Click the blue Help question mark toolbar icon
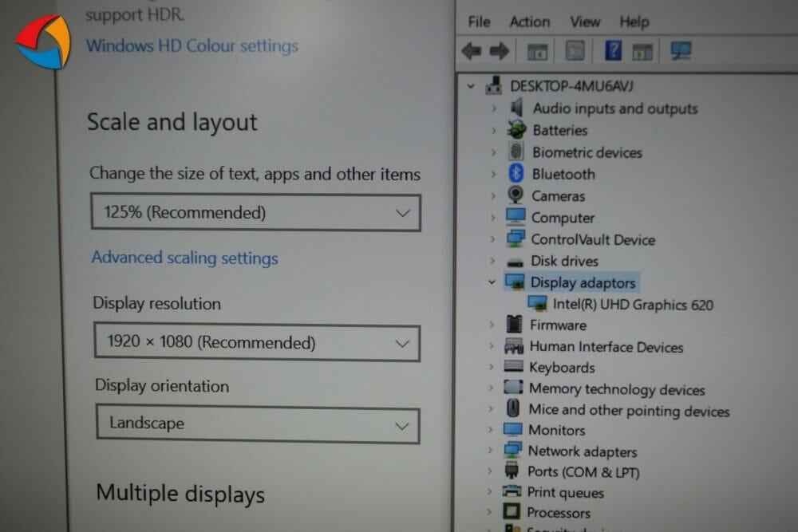The width and height of the screenshot is (798, 532). 613,51
